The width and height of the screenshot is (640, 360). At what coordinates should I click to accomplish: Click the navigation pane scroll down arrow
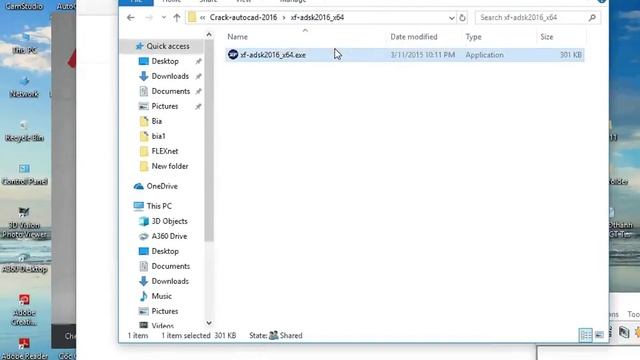click(x=209, y=323)
